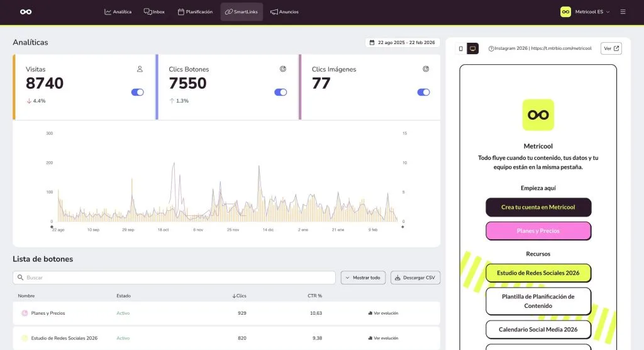Image resolution: width=644 pixels, height=350 pixels.
Task: Open the Planificación tab
Action: (195, 12)
